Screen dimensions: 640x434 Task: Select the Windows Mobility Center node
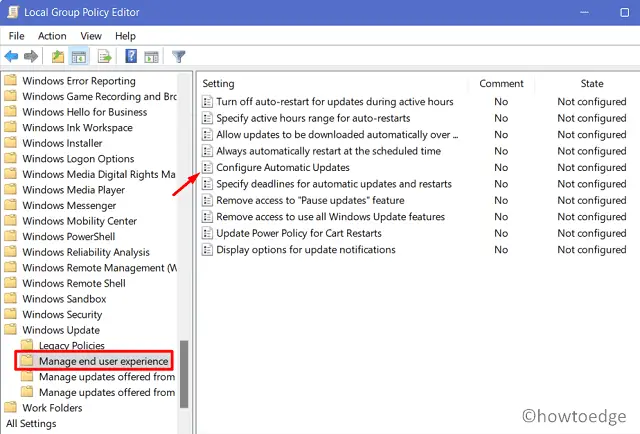[x=80, y=221]
